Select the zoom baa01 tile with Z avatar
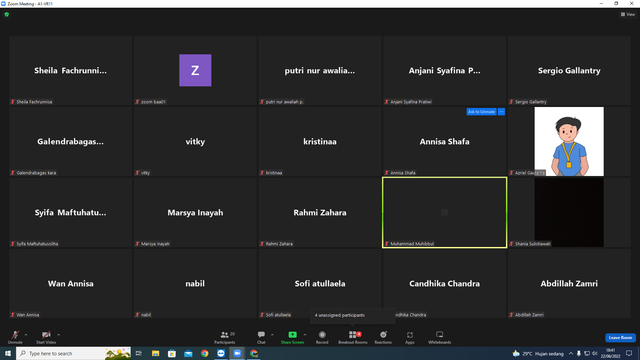The image size is (640, 360). (195, 71)
